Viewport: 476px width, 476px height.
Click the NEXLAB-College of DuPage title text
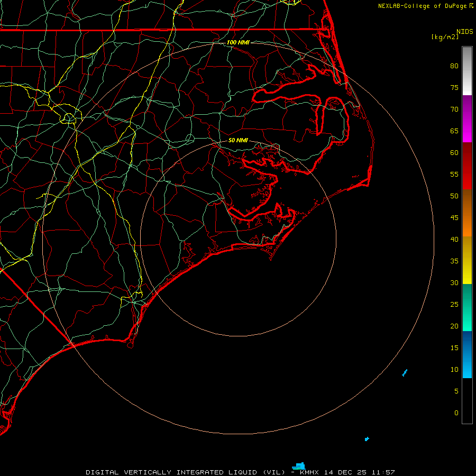[x=423, y=6]
